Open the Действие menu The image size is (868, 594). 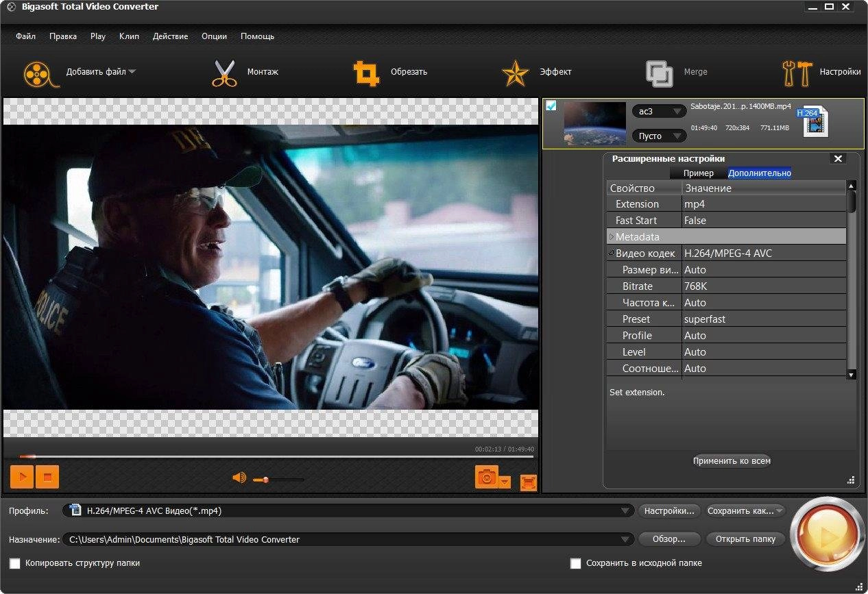point(170,36)
